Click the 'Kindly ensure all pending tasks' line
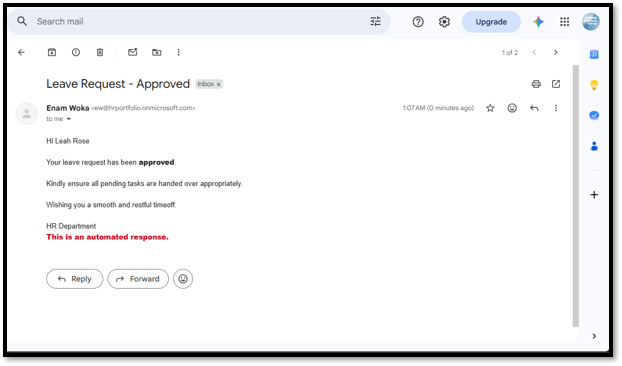The width and height of the screenshot is (622, 366). pyautogui.click(x=144, y=184)
